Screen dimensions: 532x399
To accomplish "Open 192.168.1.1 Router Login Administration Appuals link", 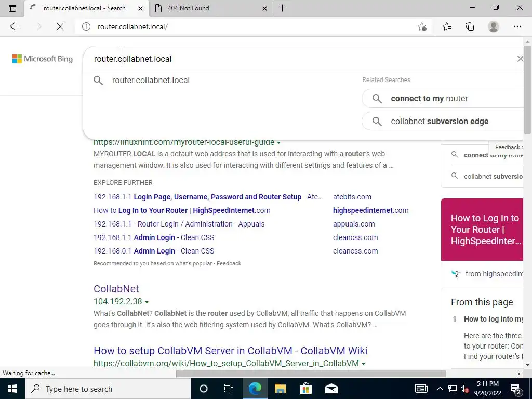I will pyautogui.click(x=179, y=224).
